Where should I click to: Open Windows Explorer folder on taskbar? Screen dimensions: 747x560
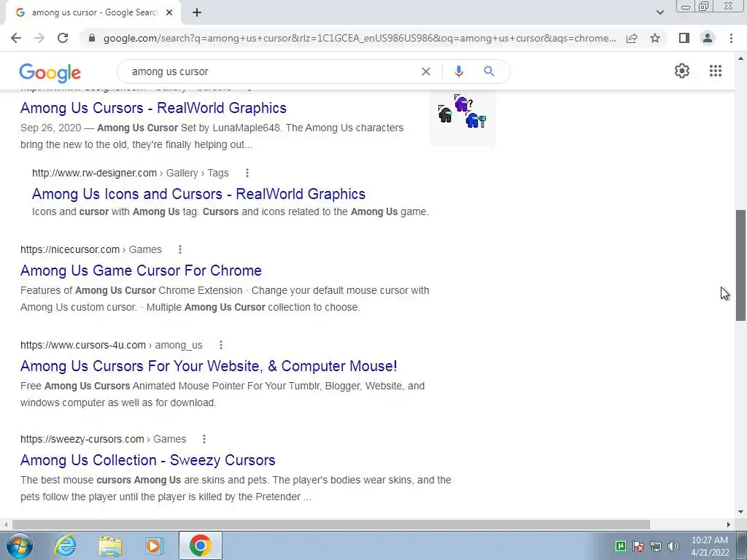point(110,545)
